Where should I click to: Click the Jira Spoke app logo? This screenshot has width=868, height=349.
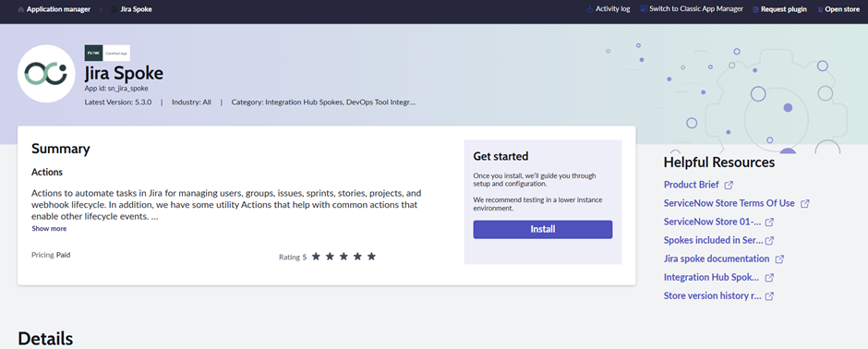46,74
